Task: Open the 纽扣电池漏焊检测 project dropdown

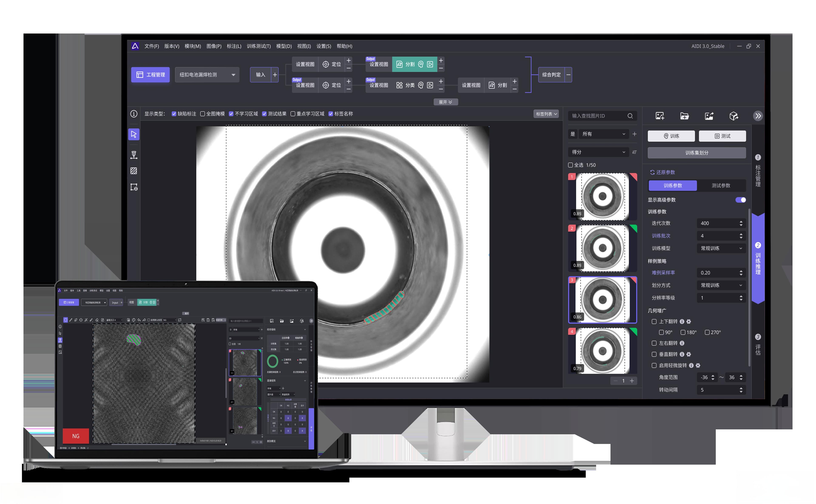Action: tap(207, 75)
